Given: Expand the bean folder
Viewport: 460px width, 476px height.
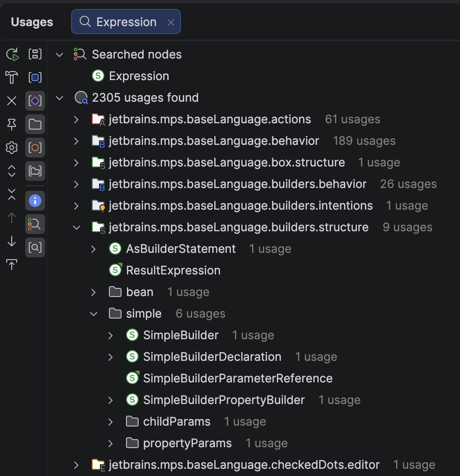Looking at the screenshot, I should tap(94, 292).
